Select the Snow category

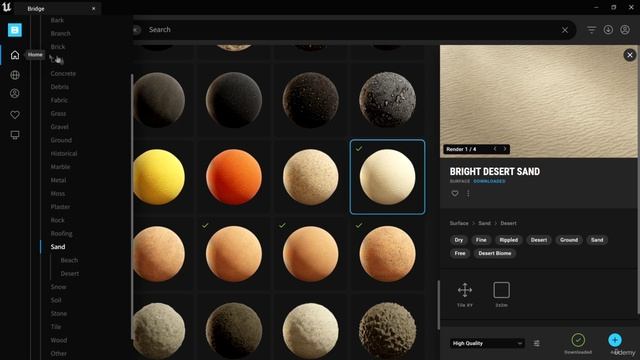[x=58, y=287]
